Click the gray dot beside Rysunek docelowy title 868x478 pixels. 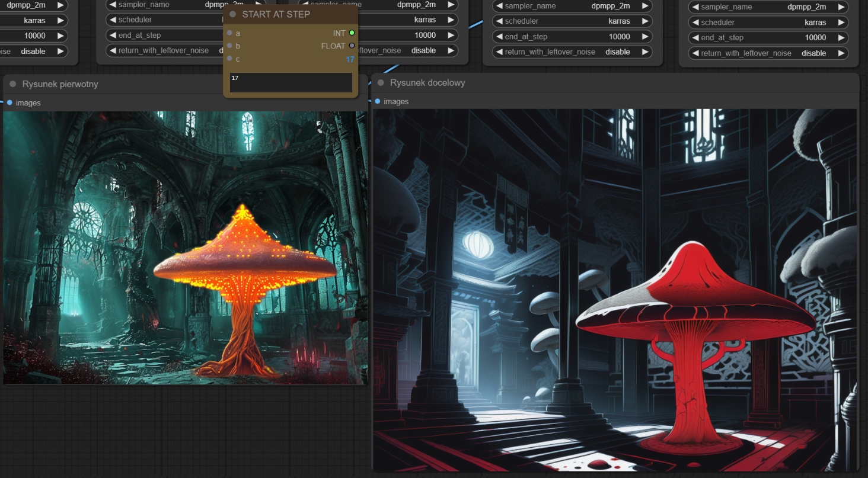pyautogui.click(x=381, y=83)
